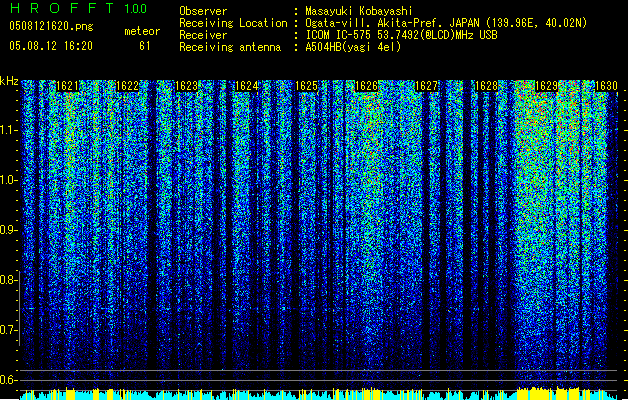Click the 1626 time marker label
The width and height of the screenshot is (629, 400).
367,86
